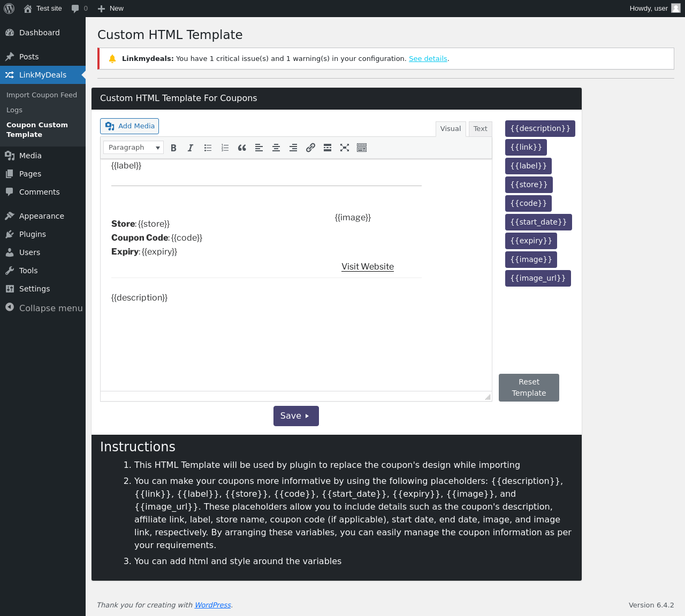Open Dashboard in sidebar
This screenshot has width=685, height=616.
click(43, 33)
